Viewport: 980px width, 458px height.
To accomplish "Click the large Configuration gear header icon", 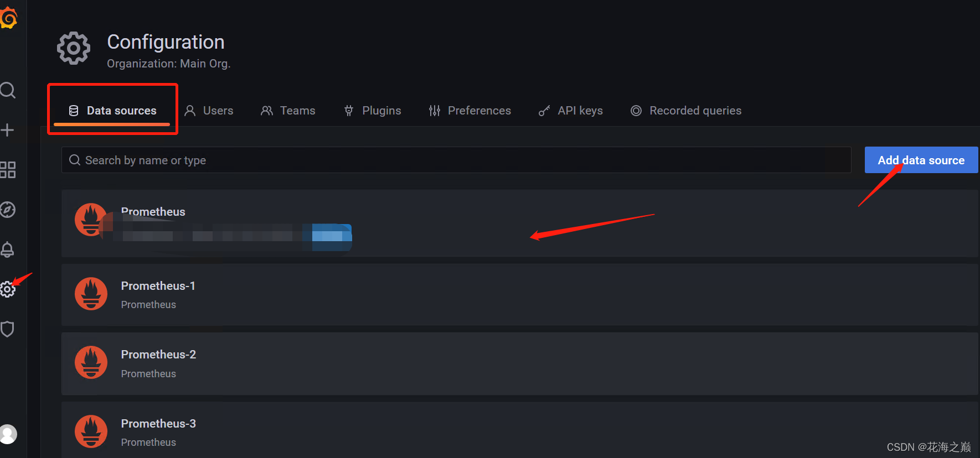I will (74, 48).
